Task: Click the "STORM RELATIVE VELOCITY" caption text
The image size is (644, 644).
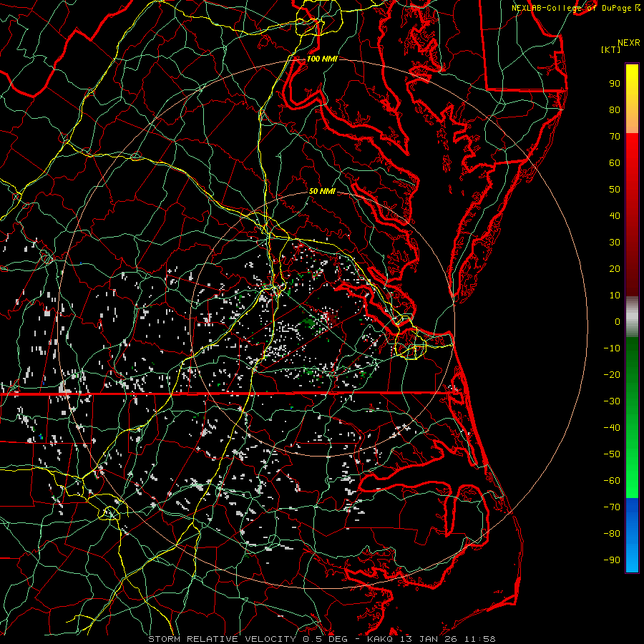Action: point(222,639)
